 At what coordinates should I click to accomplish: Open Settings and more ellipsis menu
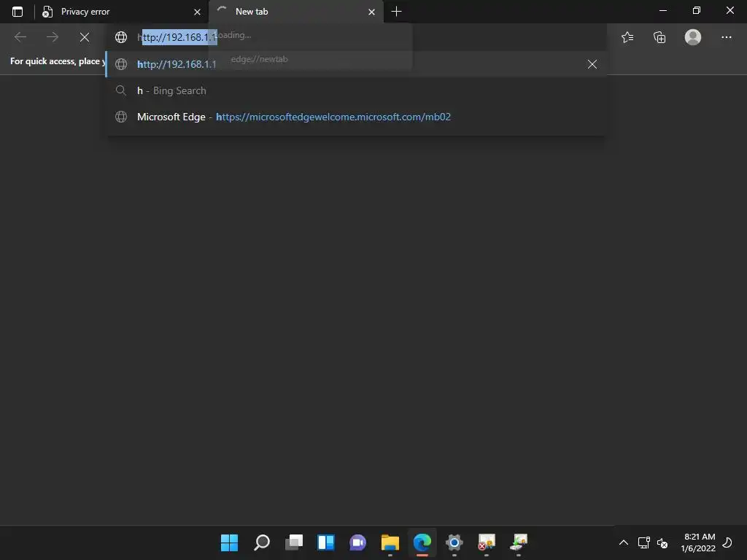[x=726, y=37]
